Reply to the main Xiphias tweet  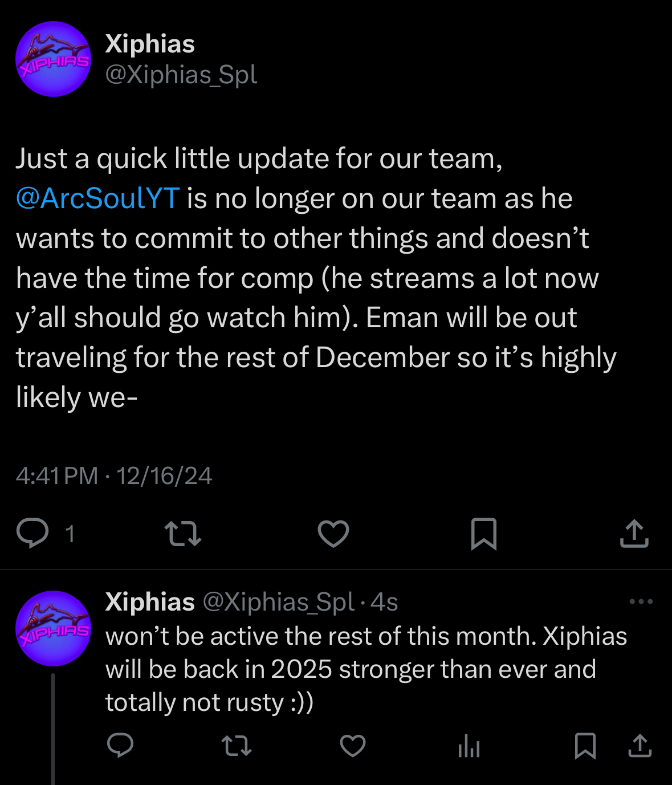(33, 534)
